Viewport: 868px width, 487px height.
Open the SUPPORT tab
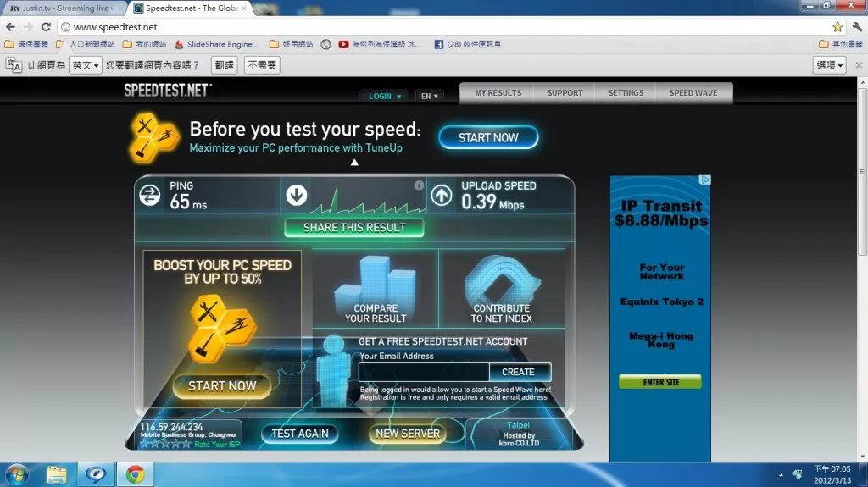(565, 93)
